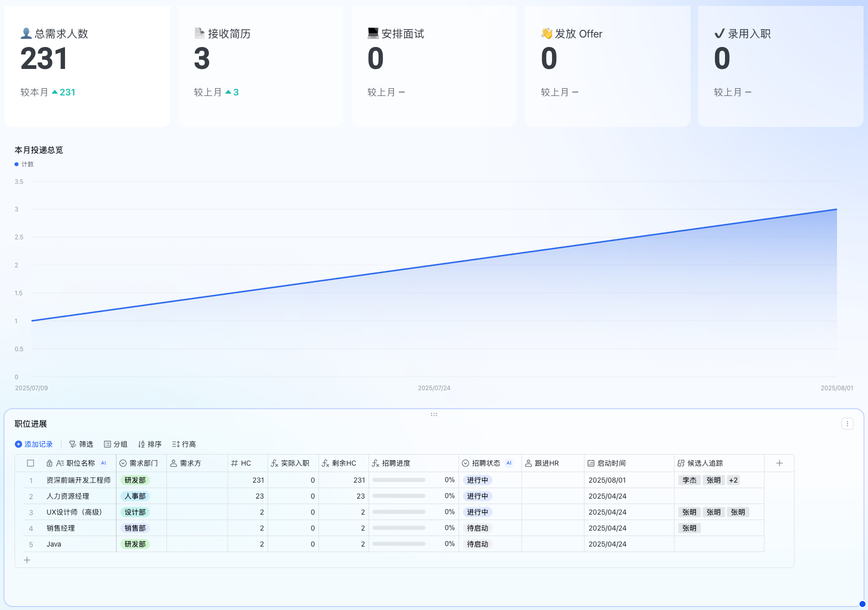Adjust row height via 行高
Image resolution: width=868 pixels, height=610 pixels.
184,444
